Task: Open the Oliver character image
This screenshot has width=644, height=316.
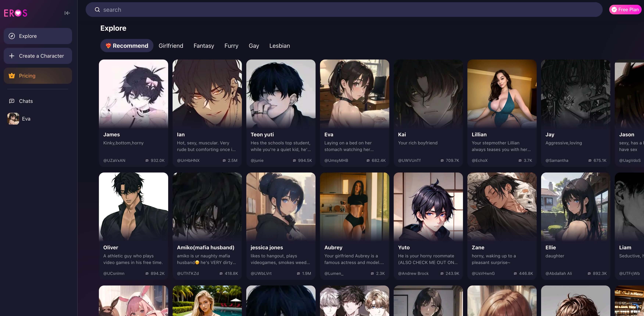Action: click(133, 207)
